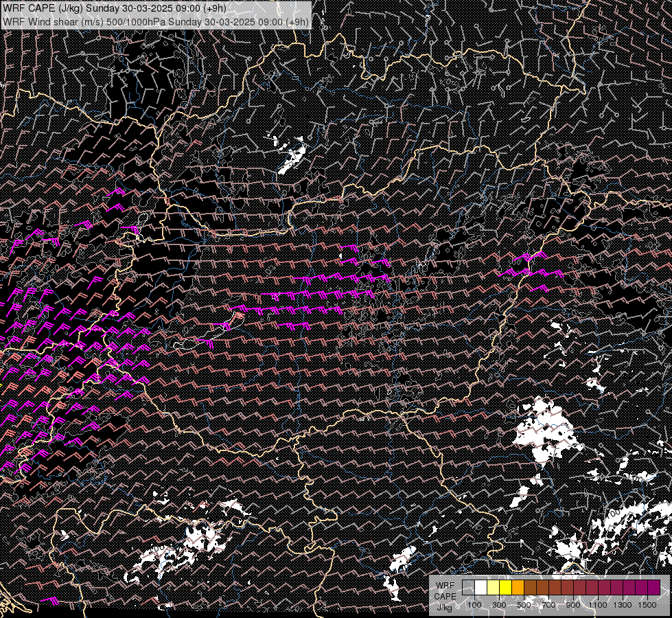Pick the orange swatch in CAPE legend

pos(518,588)
